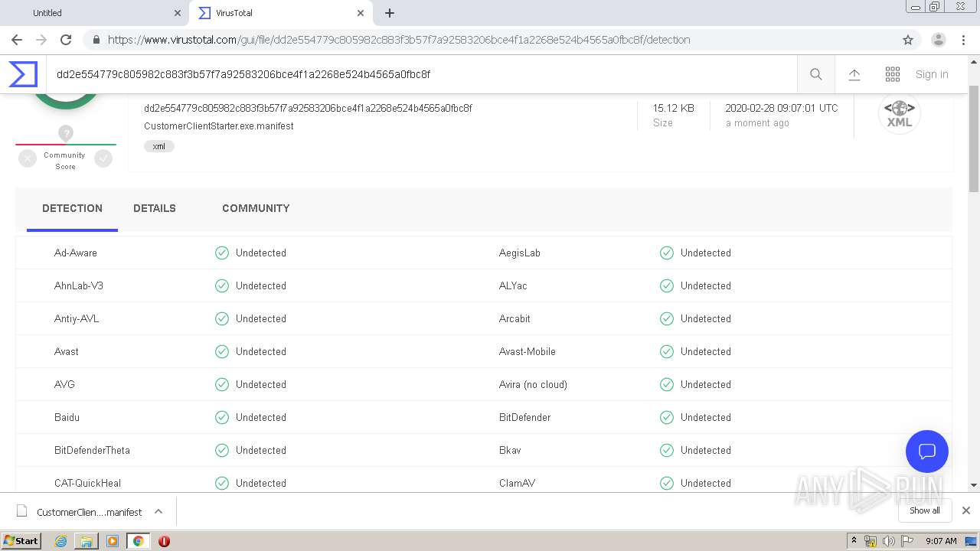Click the Windows Start button
The width and height of the screenshot is (980, 551).
coord(21,541)
